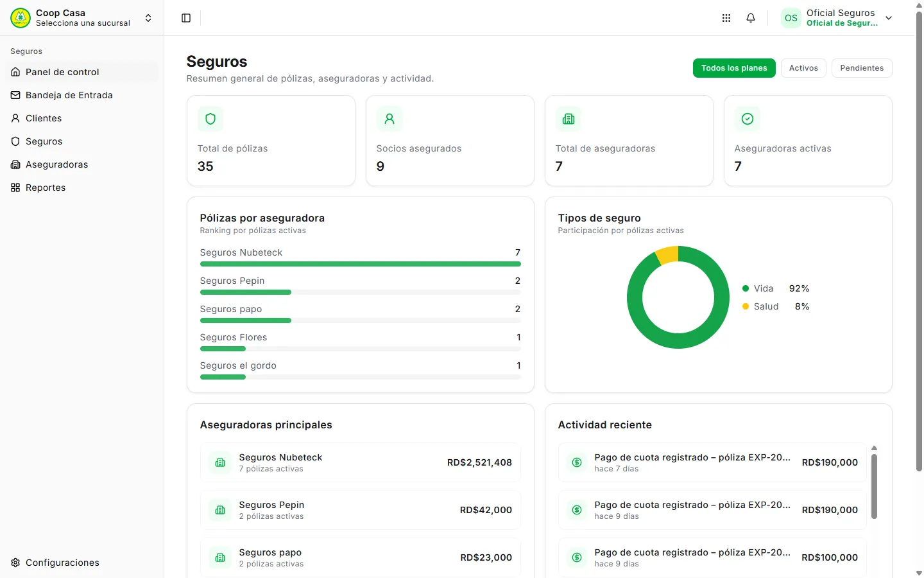Screen dimensions: 924x578
Task: Click the Seguros papo building icon
Action: click(220, 557)
